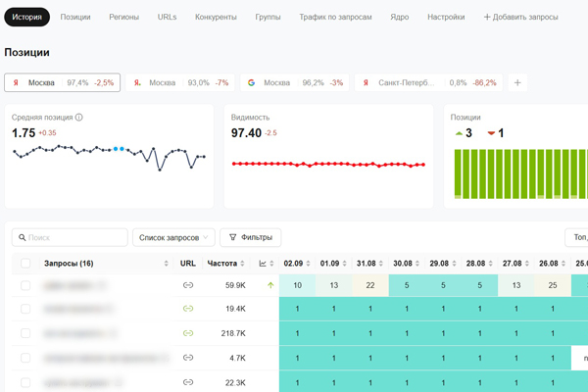
Task: Click magnifier icon in search field
Action: tap(23, 237)
